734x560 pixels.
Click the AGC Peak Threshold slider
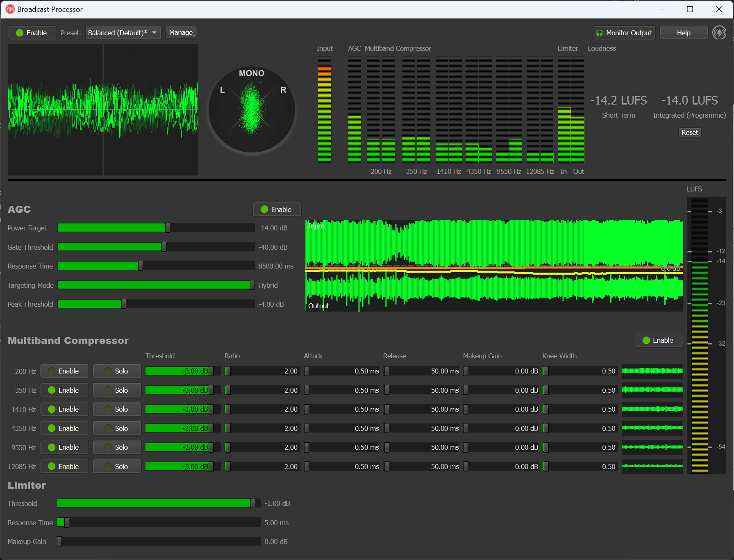coord(156,304)
